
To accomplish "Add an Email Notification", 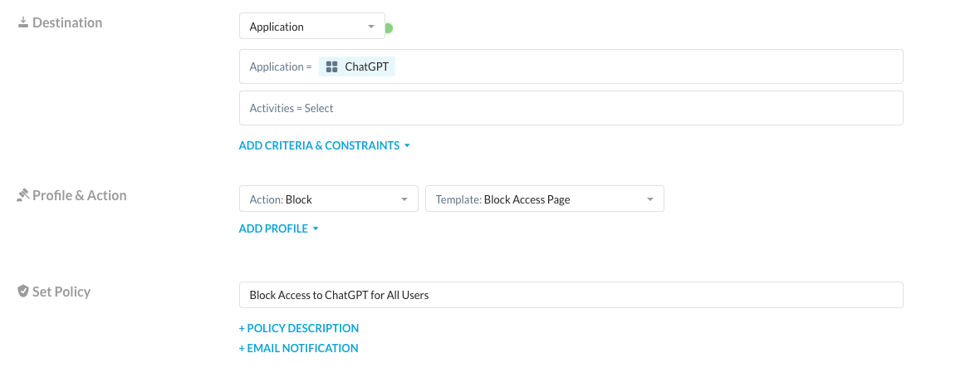I will (299, 348).
